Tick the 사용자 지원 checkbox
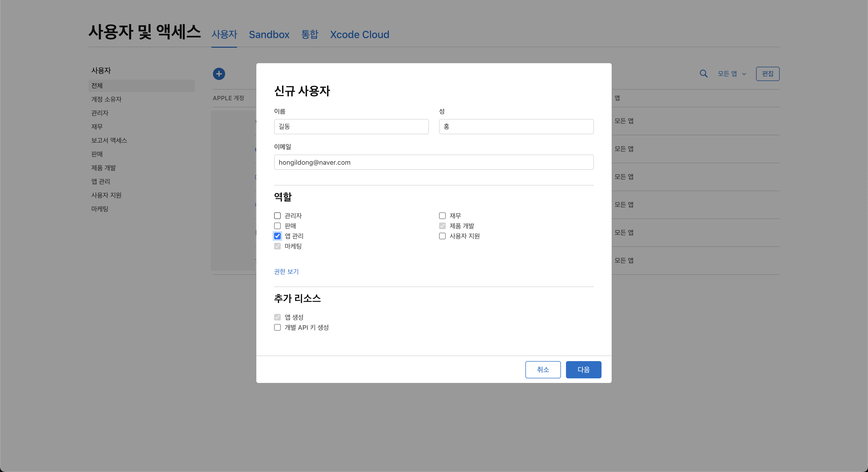The width and height of the screenshot is (868, 472). [442, 236]
